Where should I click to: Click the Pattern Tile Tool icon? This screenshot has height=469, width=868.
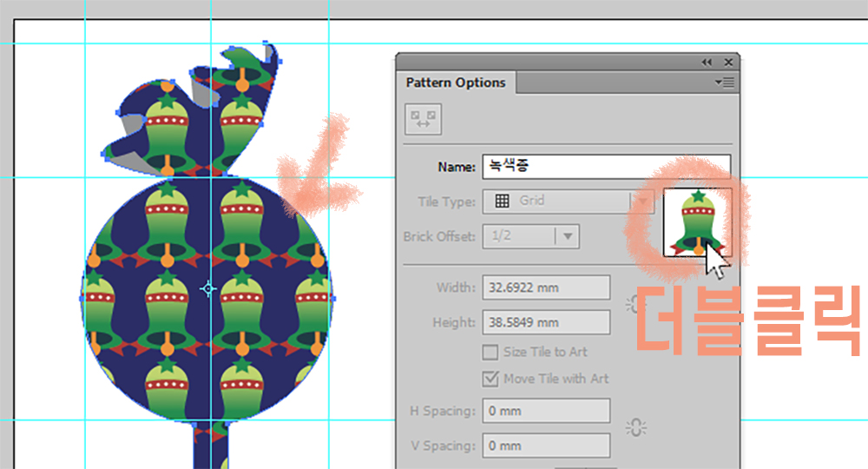coord(423,119)
